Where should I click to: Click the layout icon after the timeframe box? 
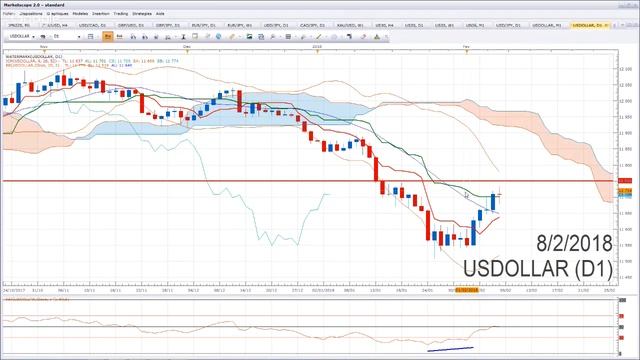pos(91,37)
